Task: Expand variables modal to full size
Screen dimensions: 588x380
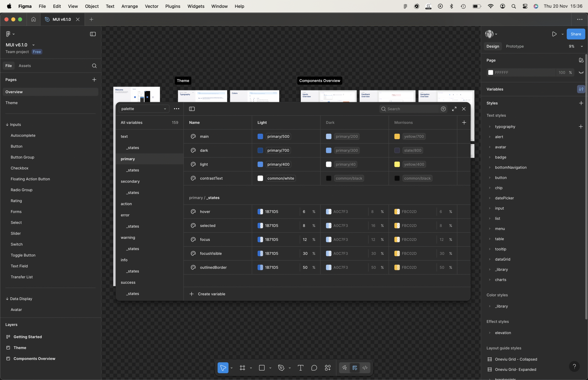Action: coord(454,109)
